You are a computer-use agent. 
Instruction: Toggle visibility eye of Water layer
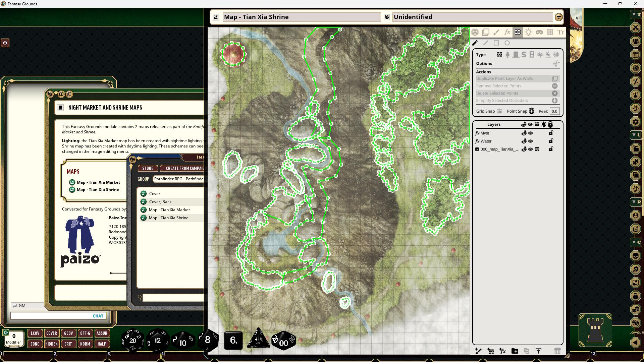(530, 141)
